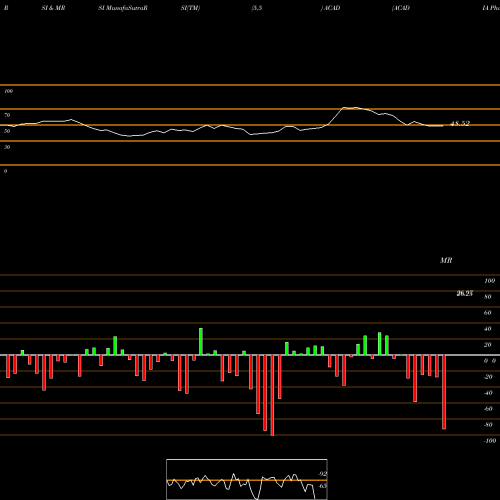This screenshot has height=500, width=500.
Task: Click the 'SI & MR' header label
Action: 53,8
